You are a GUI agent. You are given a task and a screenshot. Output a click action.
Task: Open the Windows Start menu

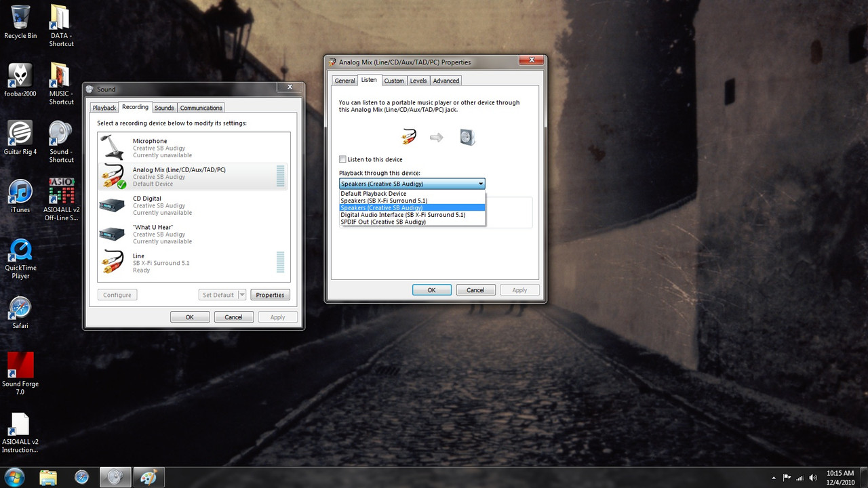pyautogui.click(x=14, y=476)
